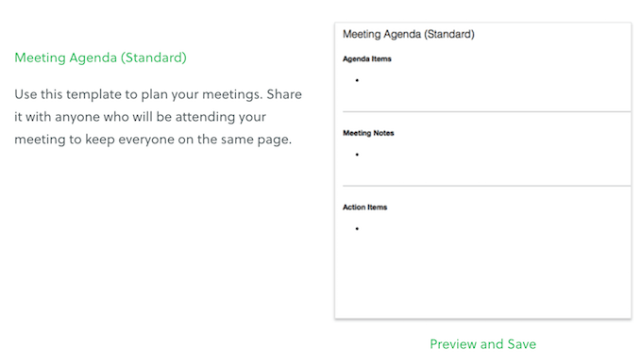
Task: Place cursor in blank line beside Agenda Items bullet
Action: pos(491,80)
